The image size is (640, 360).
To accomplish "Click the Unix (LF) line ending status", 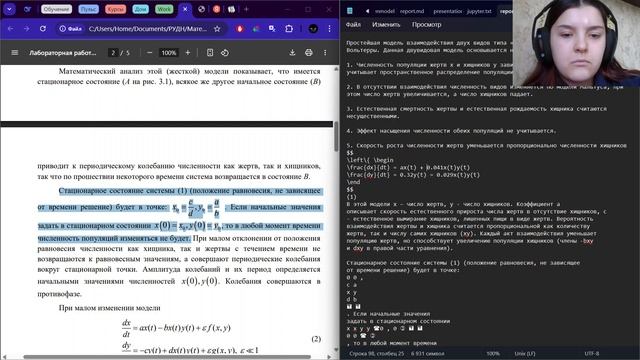I will (x=524, y=353).
